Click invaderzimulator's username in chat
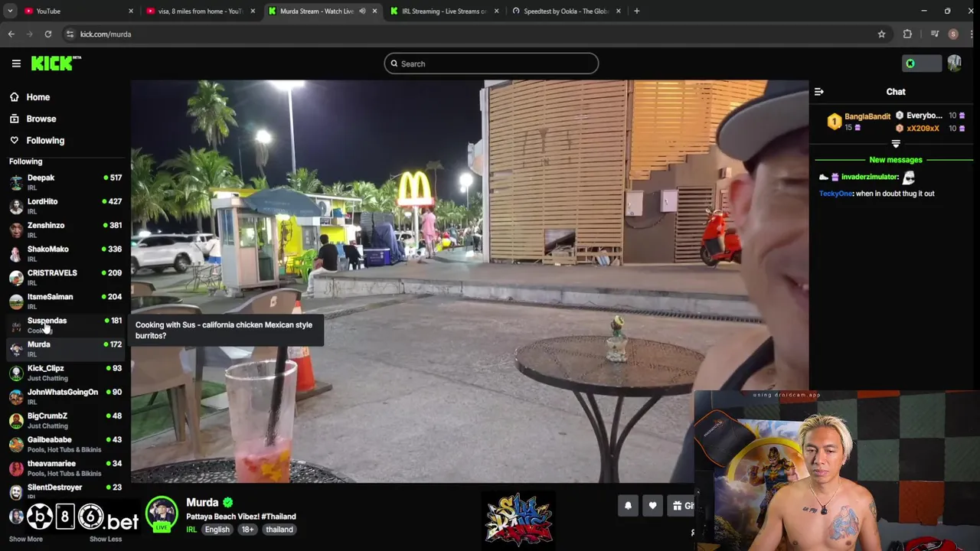980x551 pixels. pos(870,177)
